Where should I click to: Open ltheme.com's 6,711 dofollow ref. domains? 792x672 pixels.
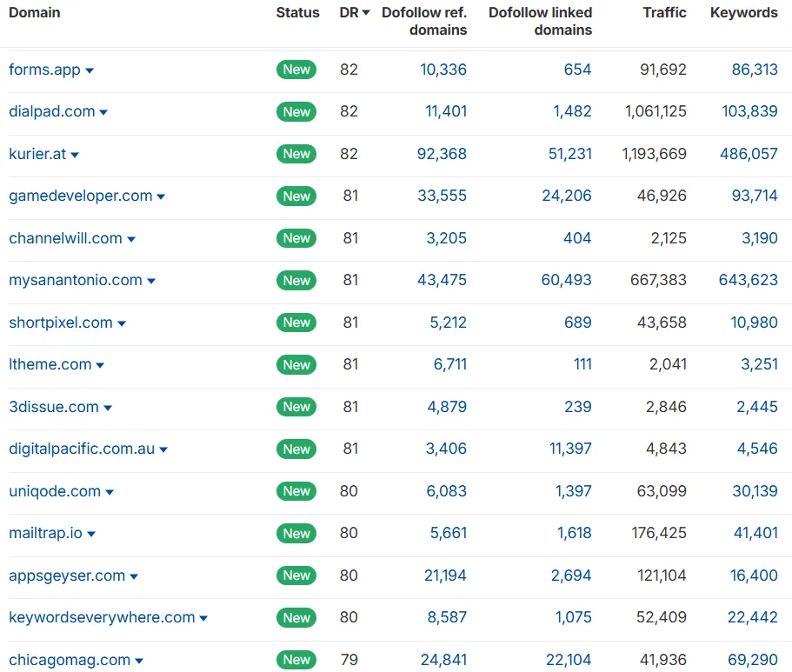[x=450, y=365]
